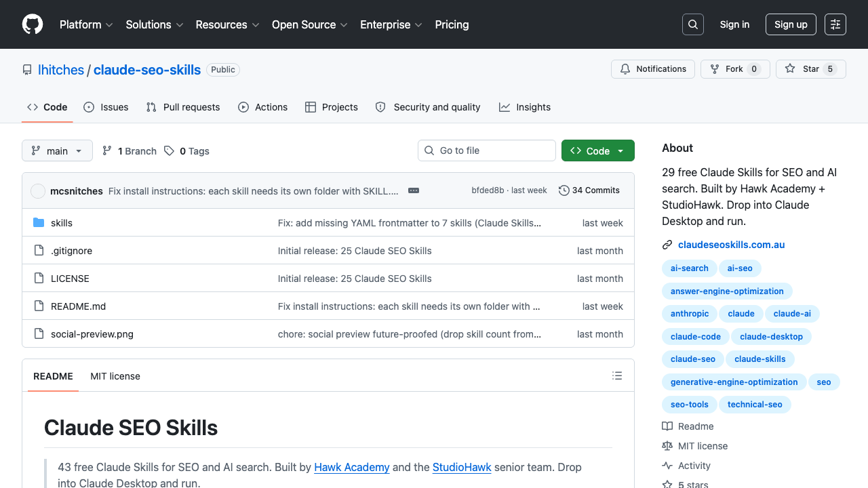This screenshot has height=488, width=868.
Task: Click the README.md file icon
Action: [39, 306]
